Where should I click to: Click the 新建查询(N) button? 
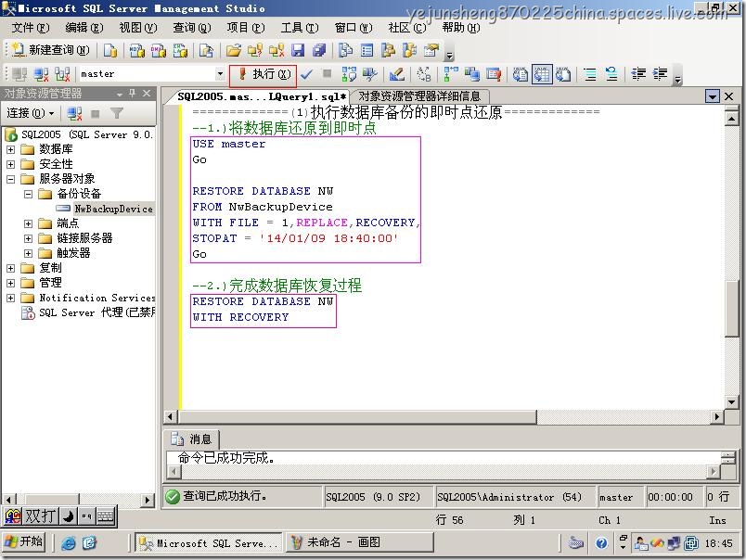click(x=50, y=50)
